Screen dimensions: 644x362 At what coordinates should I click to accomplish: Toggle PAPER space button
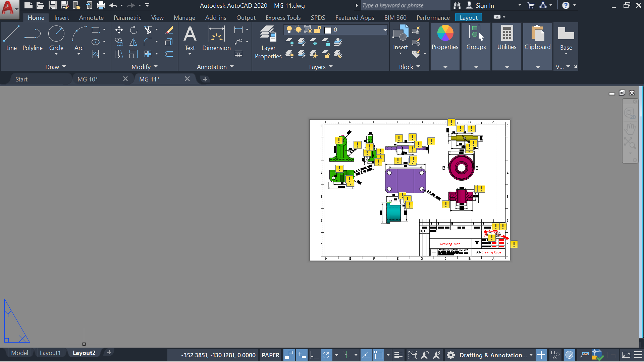pyautogui.click(x=270, y=355)
